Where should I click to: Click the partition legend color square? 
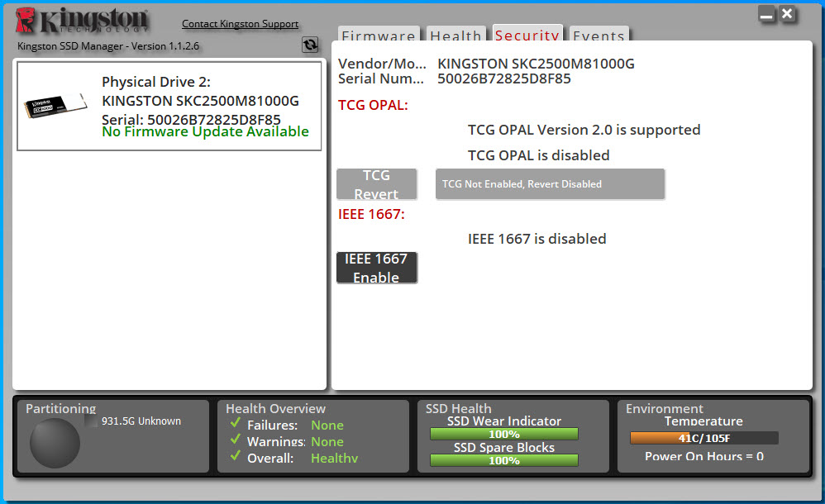tap(91, 421)
